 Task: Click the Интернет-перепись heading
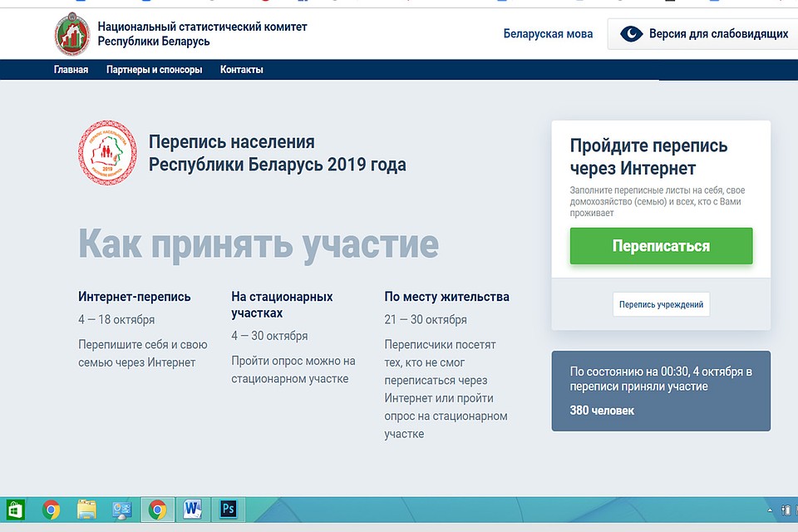tap(135, 296)
